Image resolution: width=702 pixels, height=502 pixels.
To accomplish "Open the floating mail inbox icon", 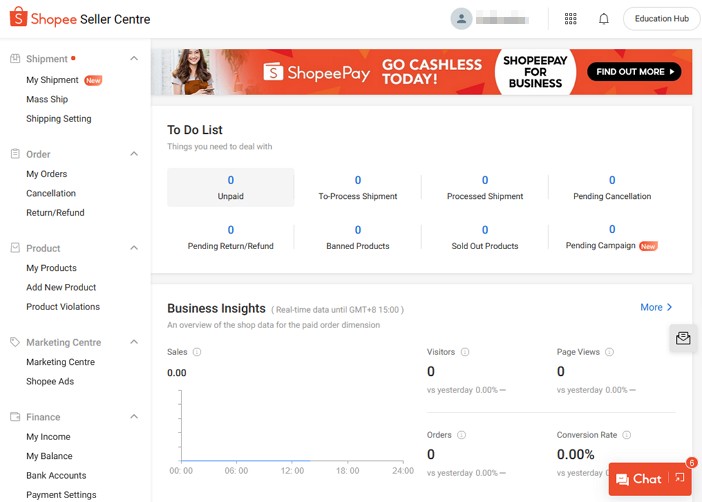I will (683, 338).
